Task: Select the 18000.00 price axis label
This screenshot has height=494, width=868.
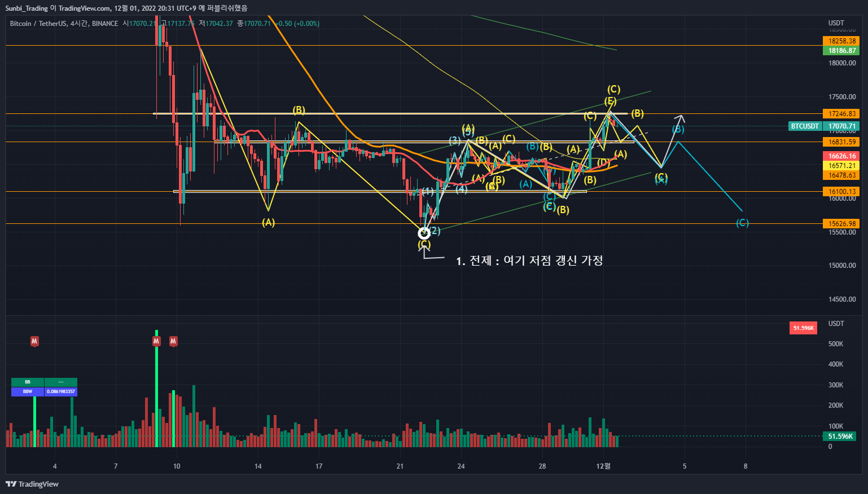Action: pyautogui.click(x=842, y=63)
